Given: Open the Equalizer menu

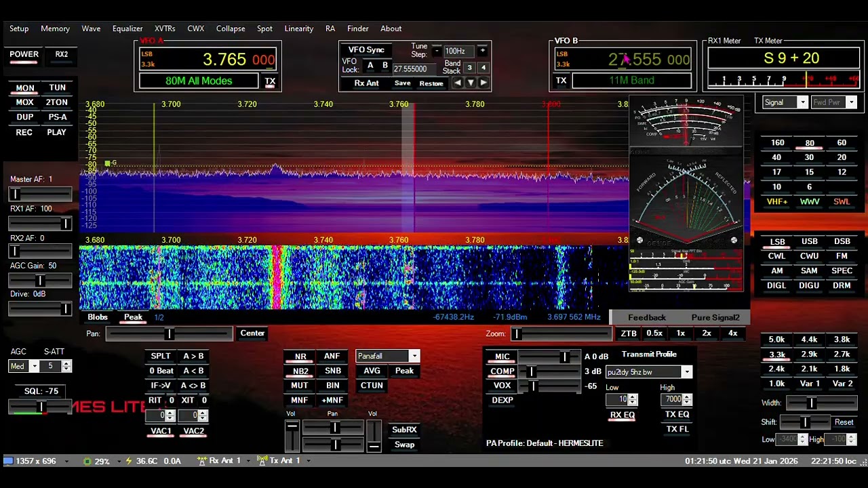Looking at the screenshot, I should 127,28.
